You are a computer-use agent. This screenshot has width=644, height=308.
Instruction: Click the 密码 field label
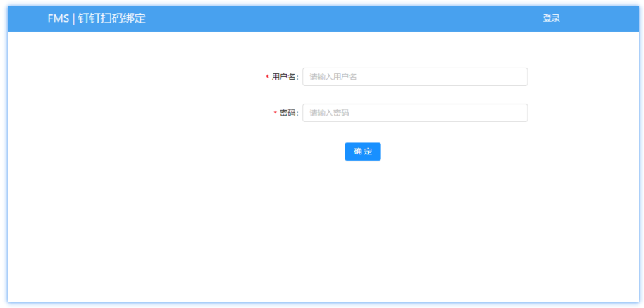click(287, 113)
